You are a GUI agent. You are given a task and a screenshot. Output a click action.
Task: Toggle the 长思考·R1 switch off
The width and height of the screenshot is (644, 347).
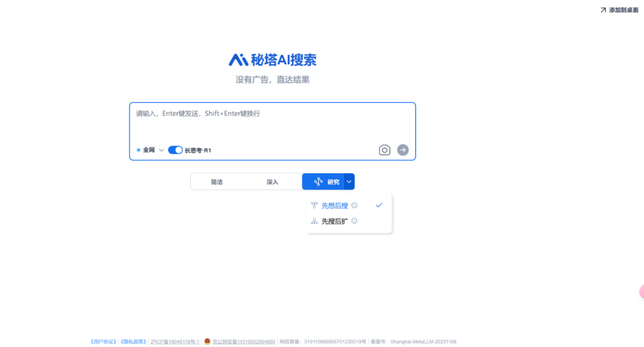tap(175, 150)
